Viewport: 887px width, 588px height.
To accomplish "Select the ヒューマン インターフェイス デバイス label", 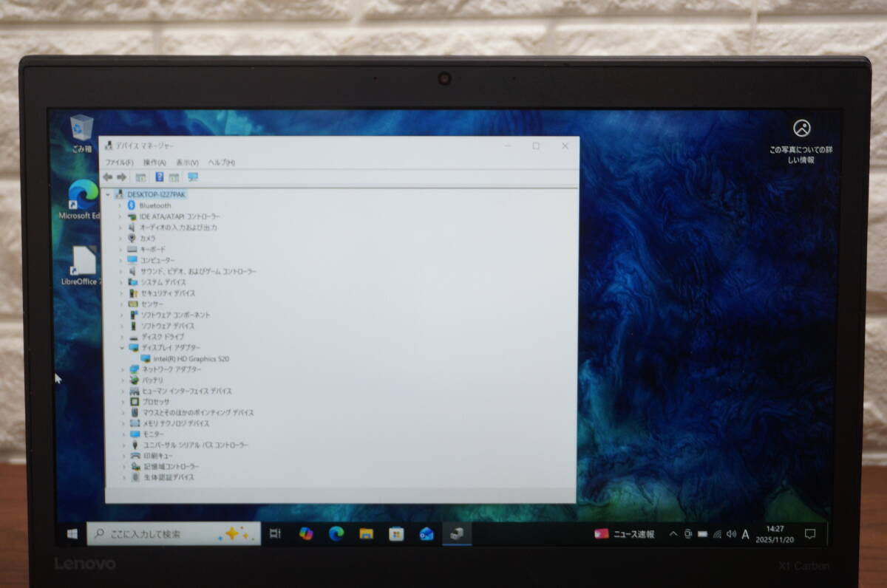I will tap(187, 391).
